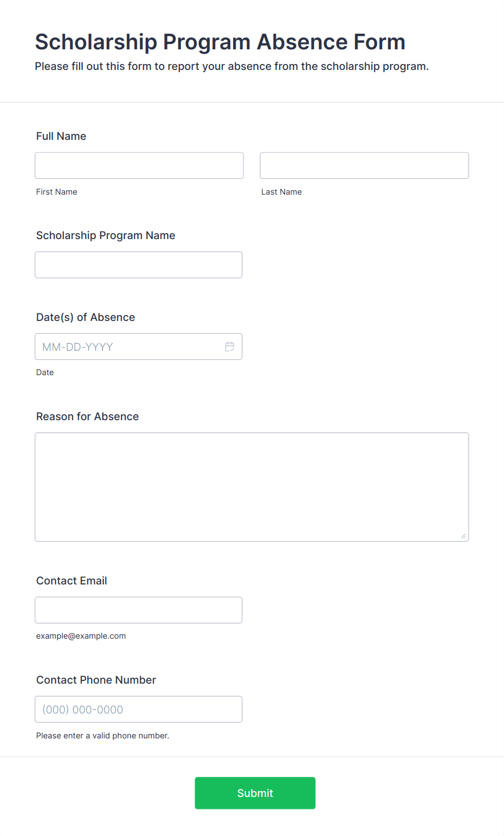
Task: Click the Last Name input field
Action: coord(364,165)
